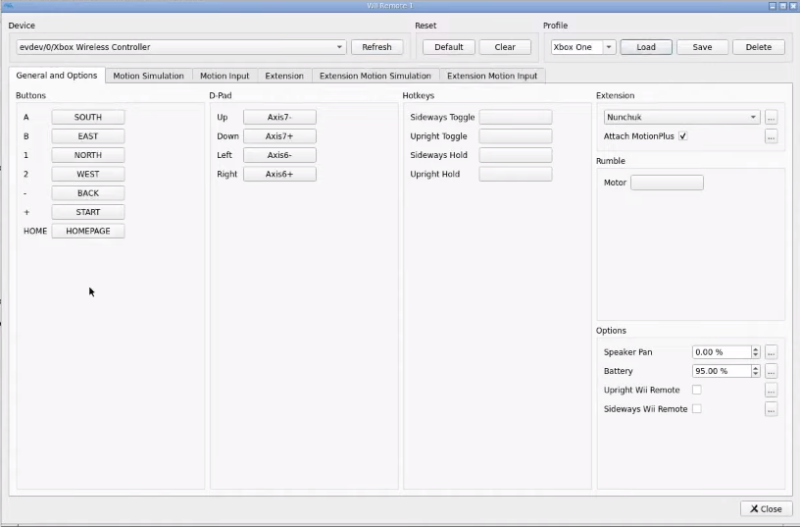Remap D-Pad Left bound to Axis6-

[280, 155]
